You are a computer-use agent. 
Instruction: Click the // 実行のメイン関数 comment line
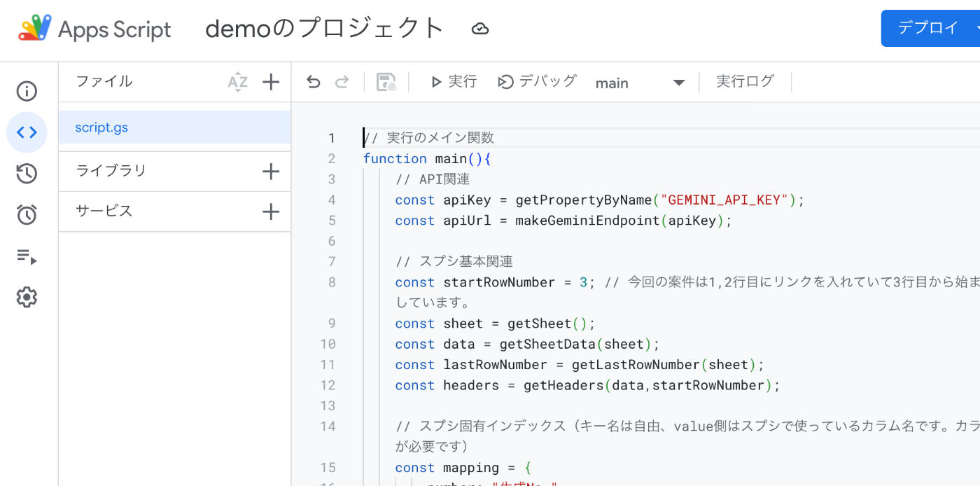[x=428, y=138]
